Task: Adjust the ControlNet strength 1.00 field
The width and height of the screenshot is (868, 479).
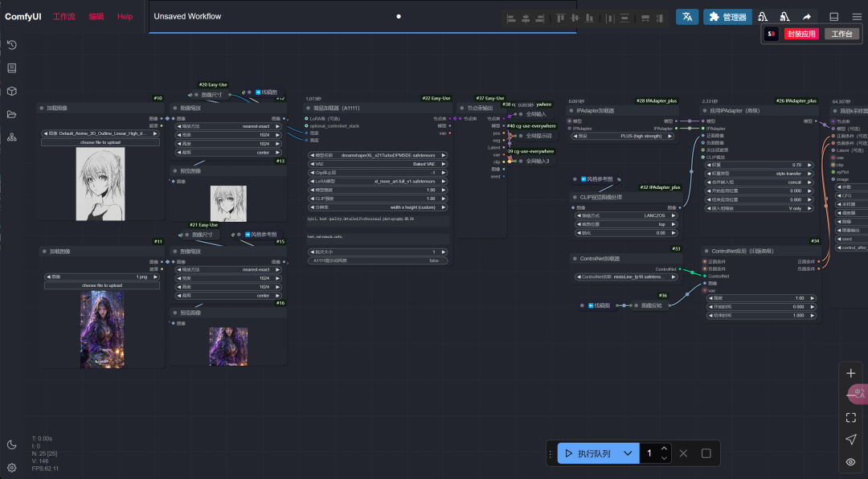Action: [x=761, y=298]
